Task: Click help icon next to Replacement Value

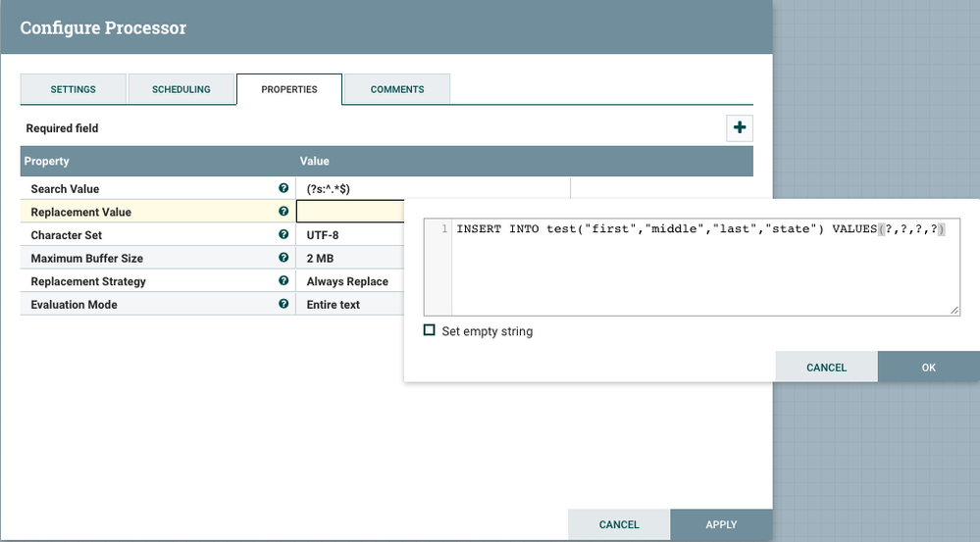Action: pos(284,212)
